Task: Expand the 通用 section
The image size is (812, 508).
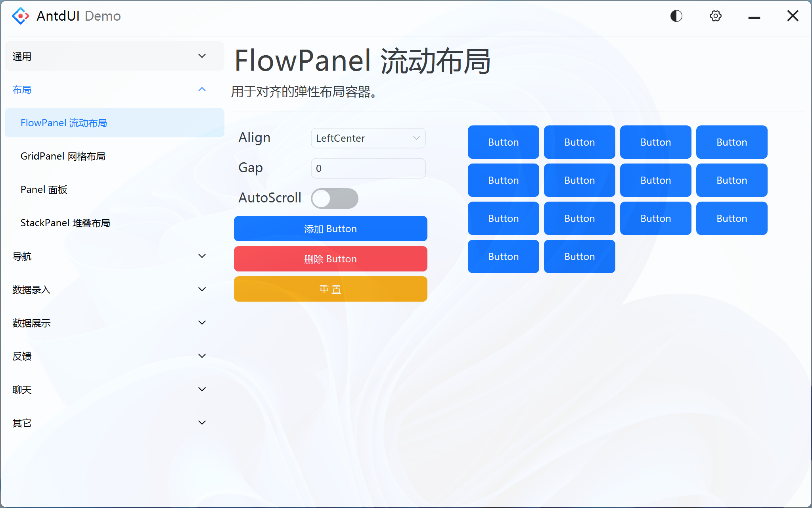Action: [114, 56]
